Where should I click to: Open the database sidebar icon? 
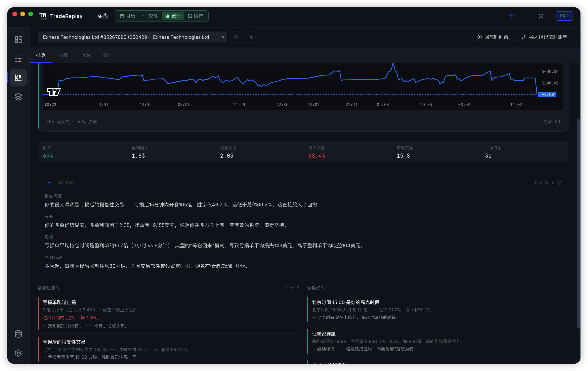coord(18,334)
